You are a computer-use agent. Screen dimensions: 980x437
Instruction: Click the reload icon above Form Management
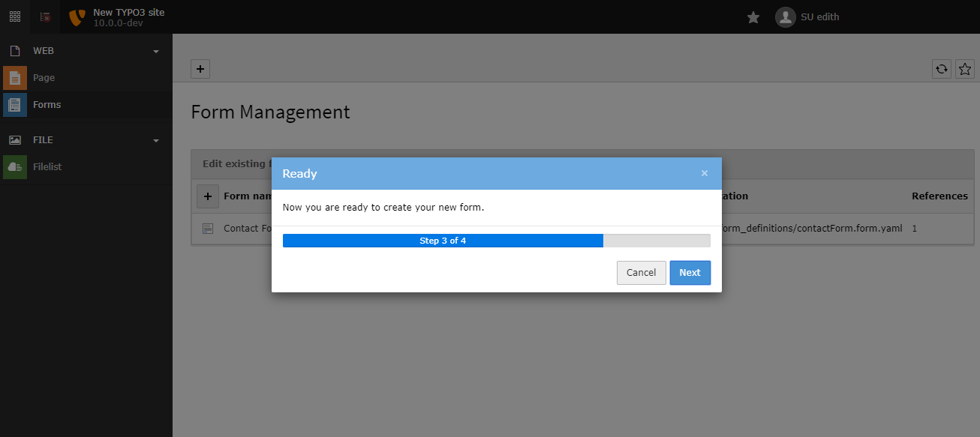click(x=942, y=69)
